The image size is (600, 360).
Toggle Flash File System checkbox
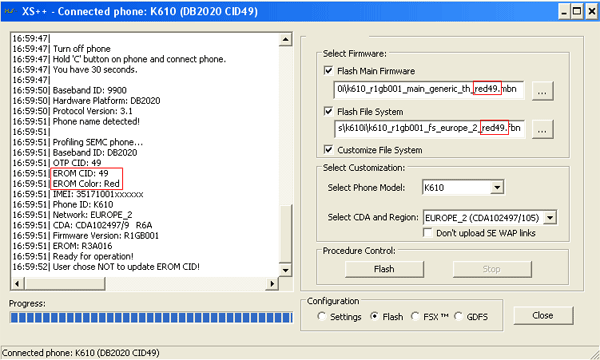coord(328,111)
